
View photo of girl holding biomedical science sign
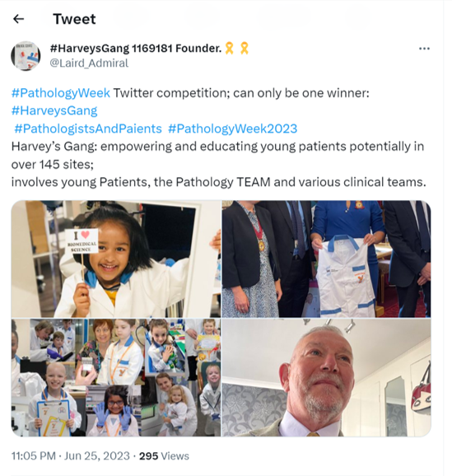click(x=116, y=259)
